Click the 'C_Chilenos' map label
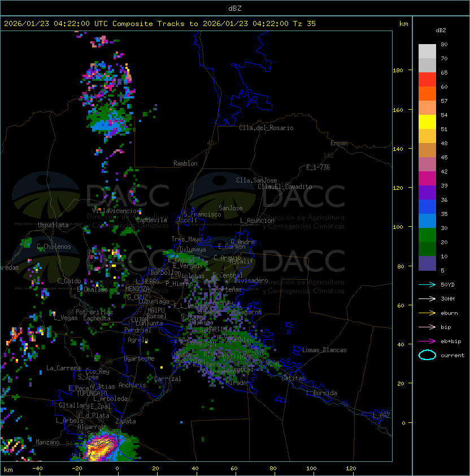This screenshot has height=476, width=470. click(54, 246)
